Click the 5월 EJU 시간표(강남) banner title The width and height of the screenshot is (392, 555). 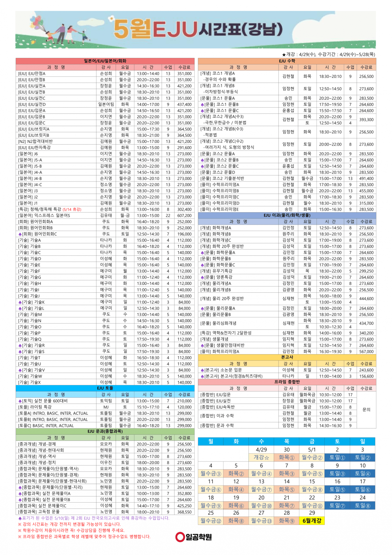[x=198, y=29]
